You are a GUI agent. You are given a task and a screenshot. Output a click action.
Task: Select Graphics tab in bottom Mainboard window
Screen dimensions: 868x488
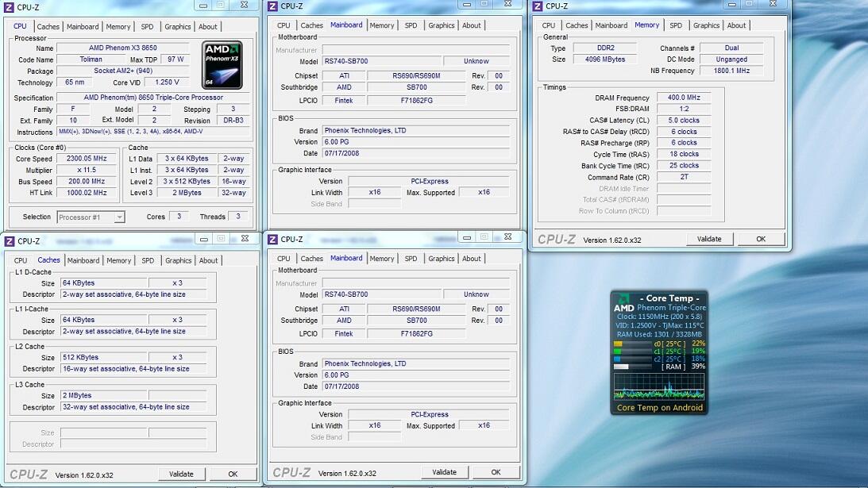442,259
